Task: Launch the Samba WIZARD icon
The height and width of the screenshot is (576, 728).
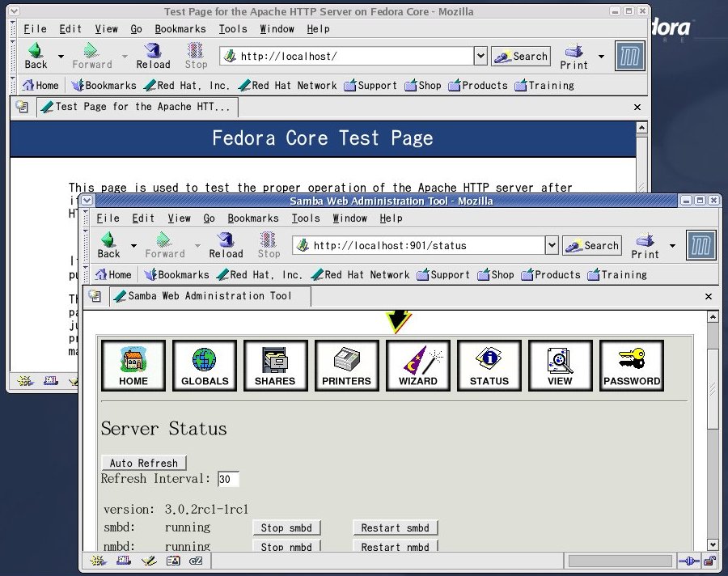Action: pyautogui.click(x=418, y=365)
